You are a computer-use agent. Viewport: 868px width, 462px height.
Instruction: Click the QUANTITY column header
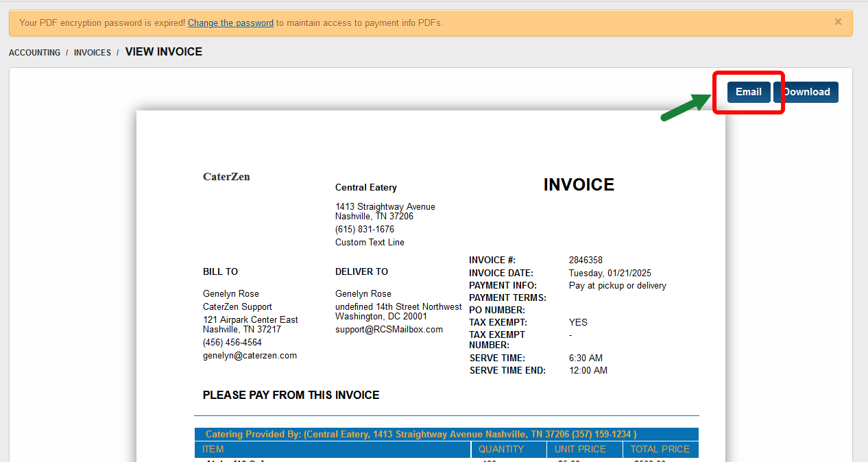pyautogui.click(x=509, y=450)
